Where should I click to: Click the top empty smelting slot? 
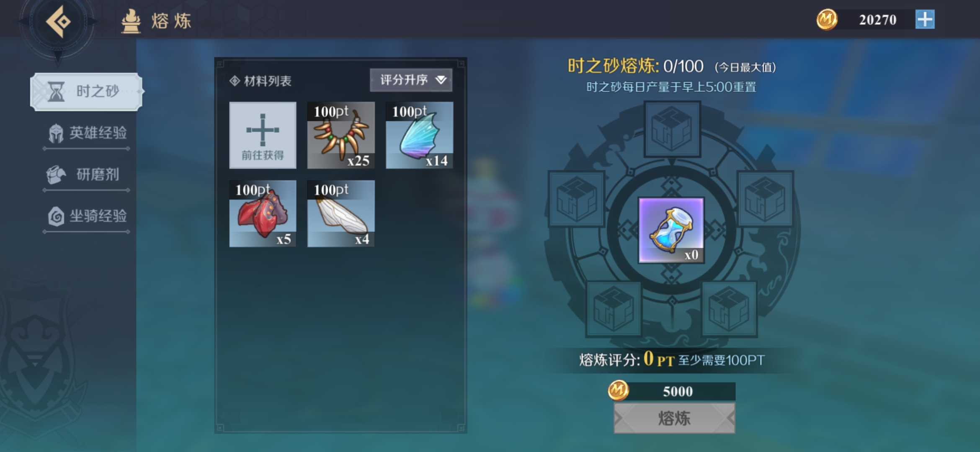coord(672,129)
